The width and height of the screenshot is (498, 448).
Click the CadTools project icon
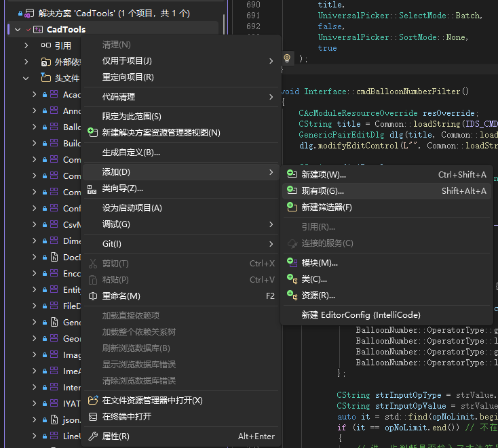pos(38,30)
